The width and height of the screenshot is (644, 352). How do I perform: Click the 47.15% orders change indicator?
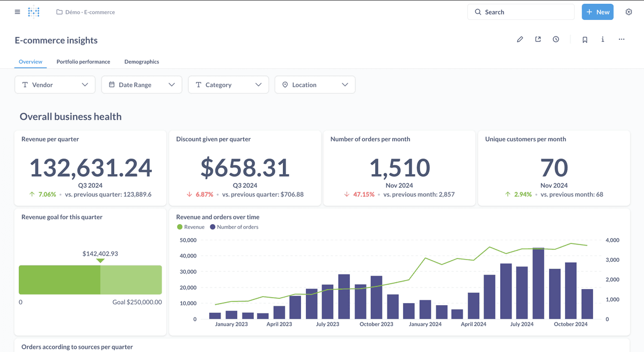[359, 195]
